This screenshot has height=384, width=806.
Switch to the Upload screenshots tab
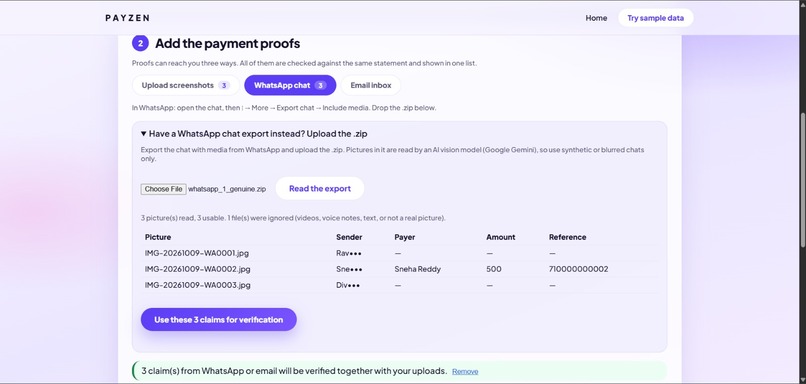pyautogui.click(x=186, y=85)
